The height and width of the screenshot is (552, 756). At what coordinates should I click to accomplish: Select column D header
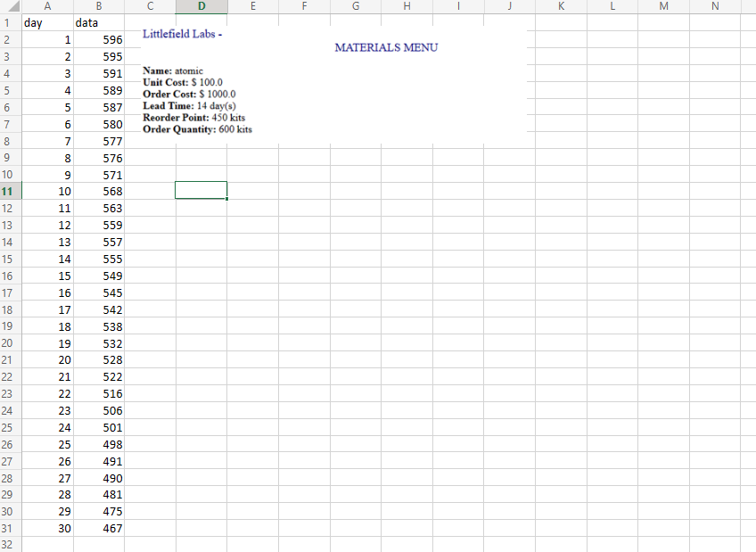pyautogui.click(x=201, y=6)
